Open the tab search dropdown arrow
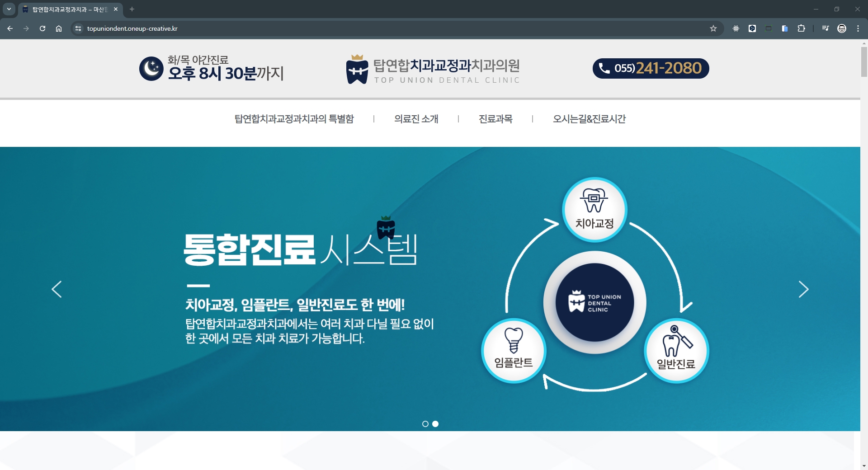This screenshot has width=868, height=470. click(x=9, y=9)
